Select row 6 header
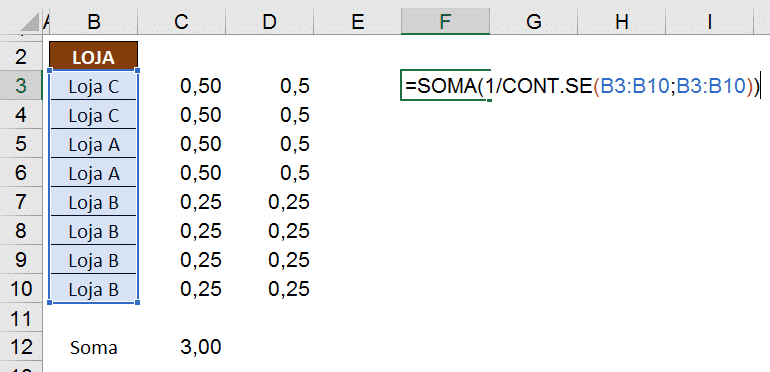The width and height of the screenshot is (770, 372). tap(21, 173)
